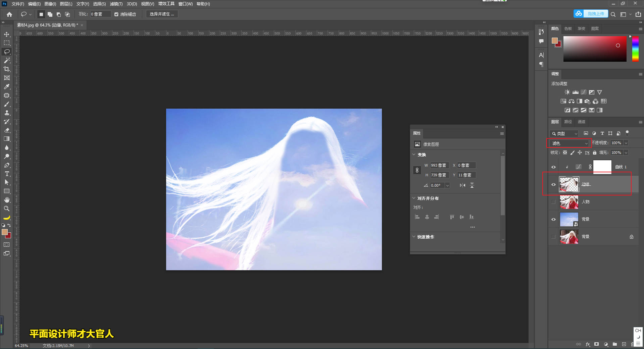Lock transparent pixels of layer
Viewport: 644px width, 349px height.
(x=565, y=153)
